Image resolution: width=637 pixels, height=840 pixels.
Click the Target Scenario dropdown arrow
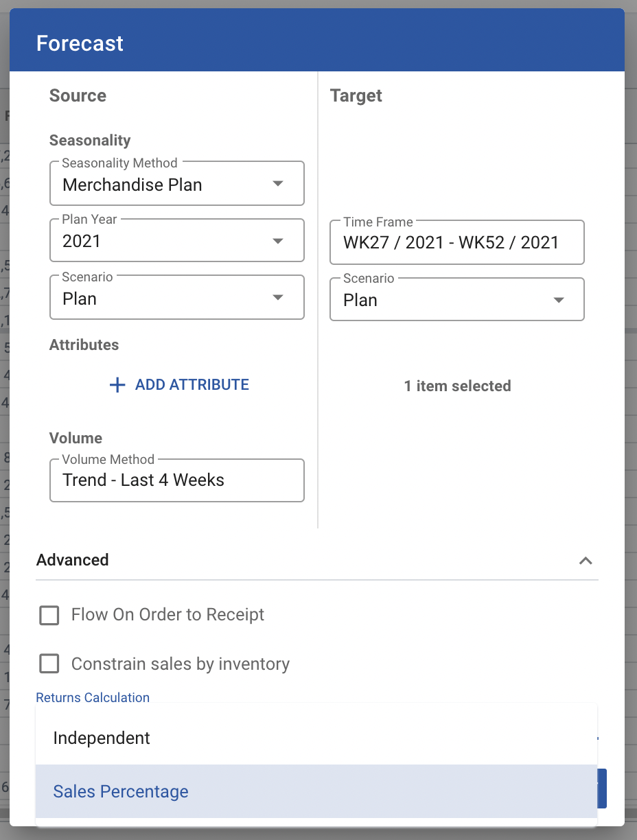click(x=559, y=300)
